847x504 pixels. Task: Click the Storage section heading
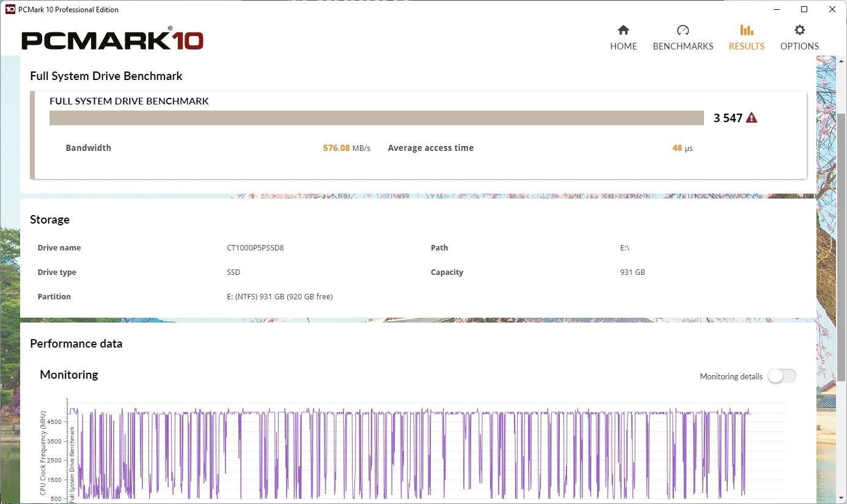click(x=50, y=219)
